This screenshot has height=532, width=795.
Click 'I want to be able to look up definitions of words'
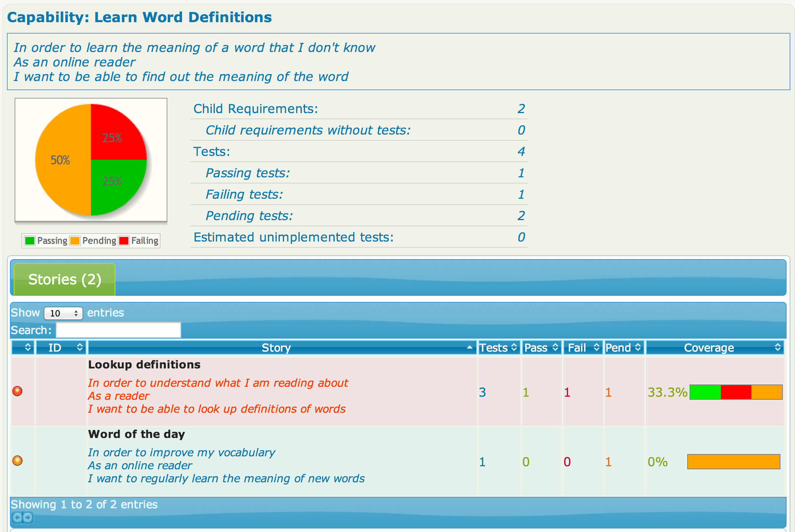click(217, 409)
